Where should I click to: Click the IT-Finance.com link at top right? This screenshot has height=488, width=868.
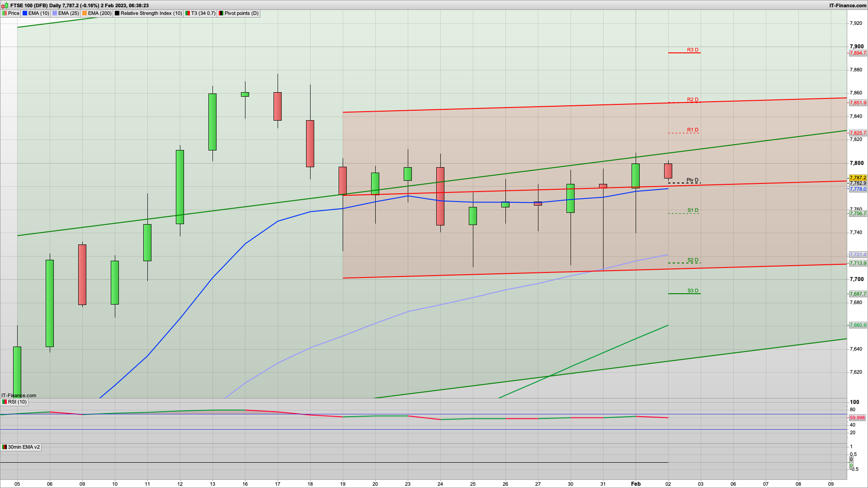click(x=848, y=5)
